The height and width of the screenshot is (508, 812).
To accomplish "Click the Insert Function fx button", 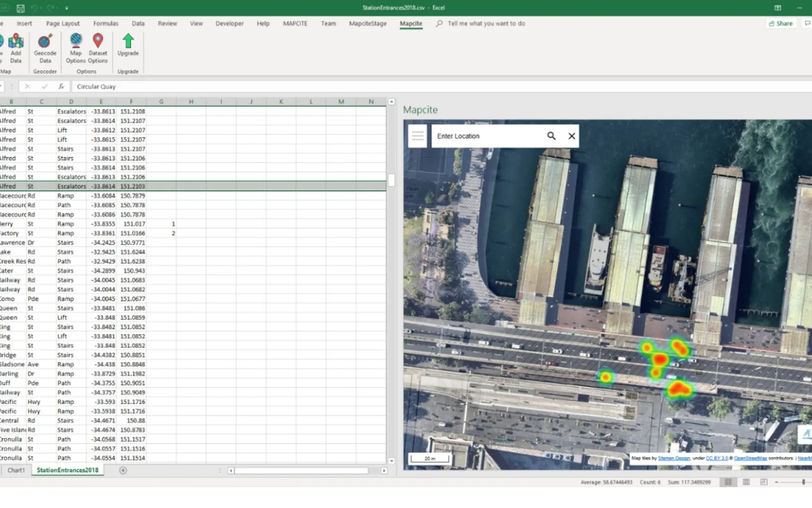I will point(61,86).
